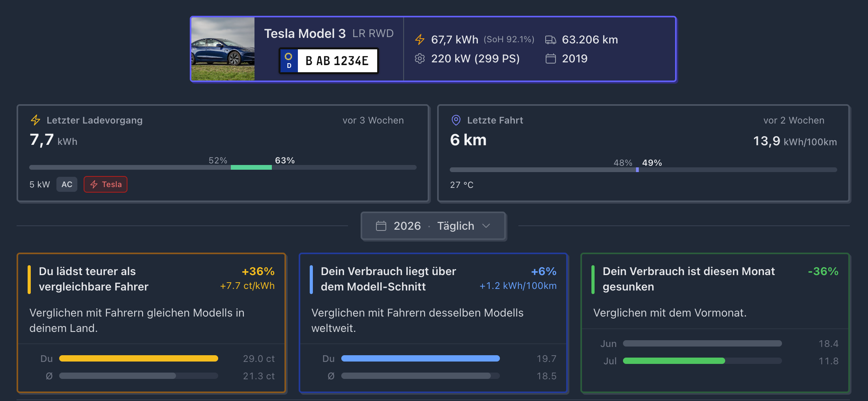The height and width of the screenshot is (401, 868).
Task: Click the 220 kW (299 PS) power value
Action: pos(475,58)
